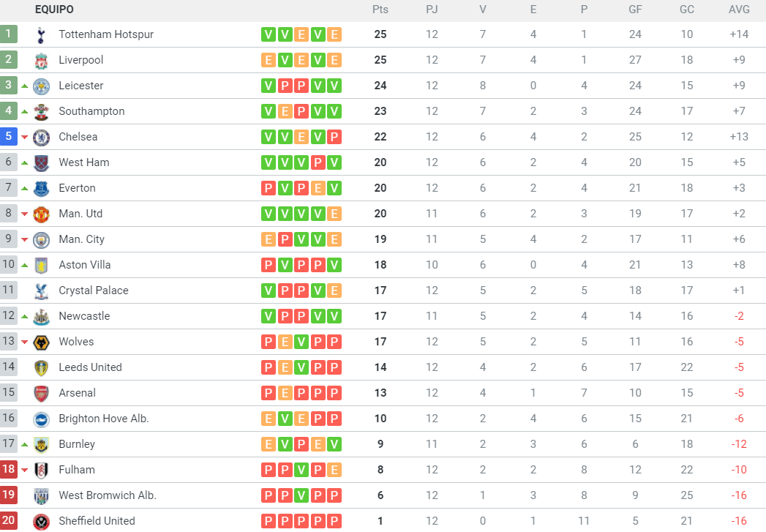Image resolution: width=766 pixels, height=532 pixels.
Task: Click the position 1 rank badge
Action: (9, 34)
